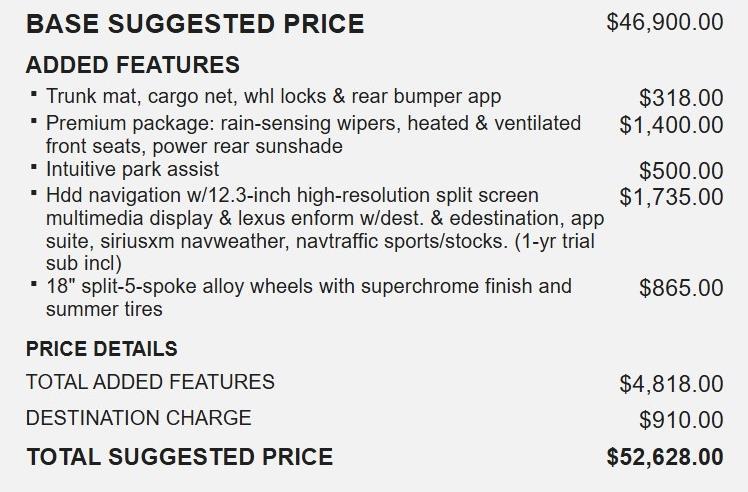Click the Total Added Features label

point(150,382)
